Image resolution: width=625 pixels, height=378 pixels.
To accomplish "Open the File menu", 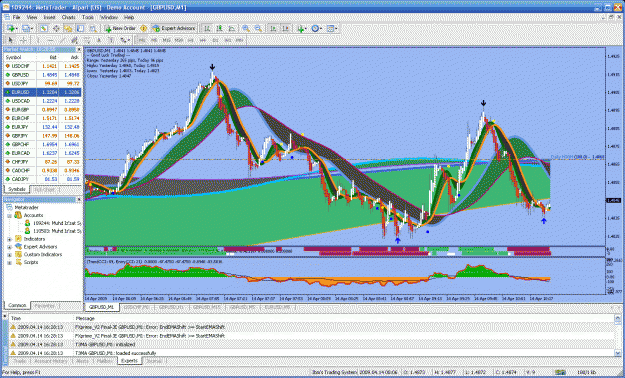I will pyautogui.click(x=16, y=17).
